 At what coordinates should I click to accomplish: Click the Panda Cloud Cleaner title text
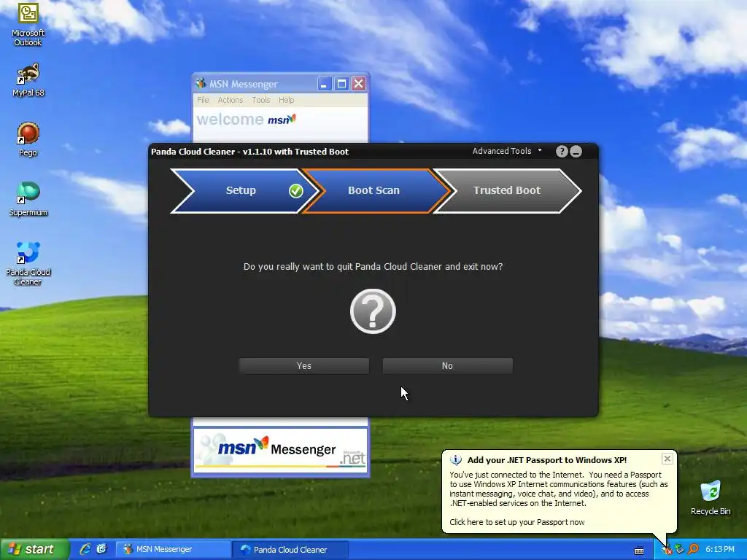pyautogui.click(x=249, y=152)
